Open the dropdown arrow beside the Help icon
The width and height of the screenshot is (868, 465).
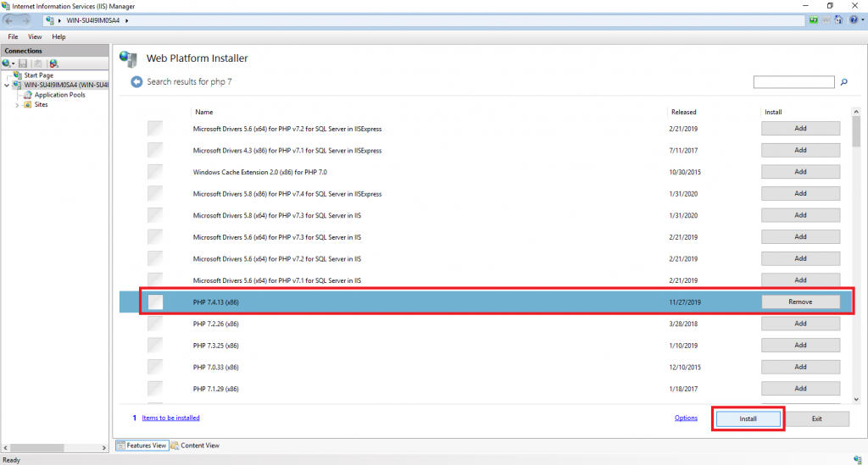coord(862,20)
